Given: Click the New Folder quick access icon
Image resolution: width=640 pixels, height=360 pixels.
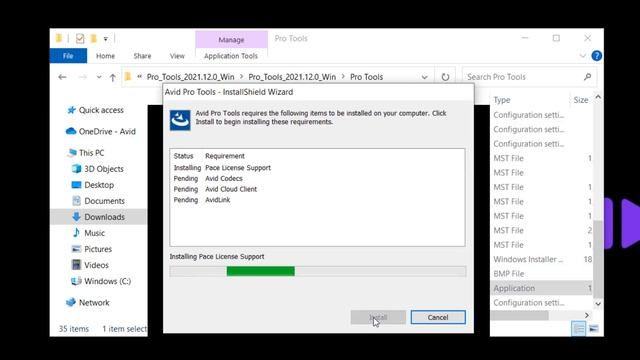Looking at the screenshot, I should point(93,38).
